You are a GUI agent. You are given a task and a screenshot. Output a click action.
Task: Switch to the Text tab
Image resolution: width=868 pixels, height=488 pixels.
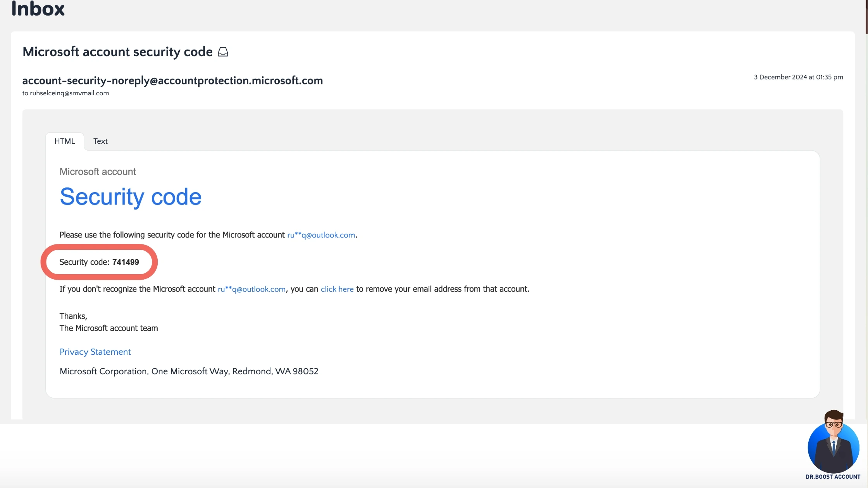(100, 141)
